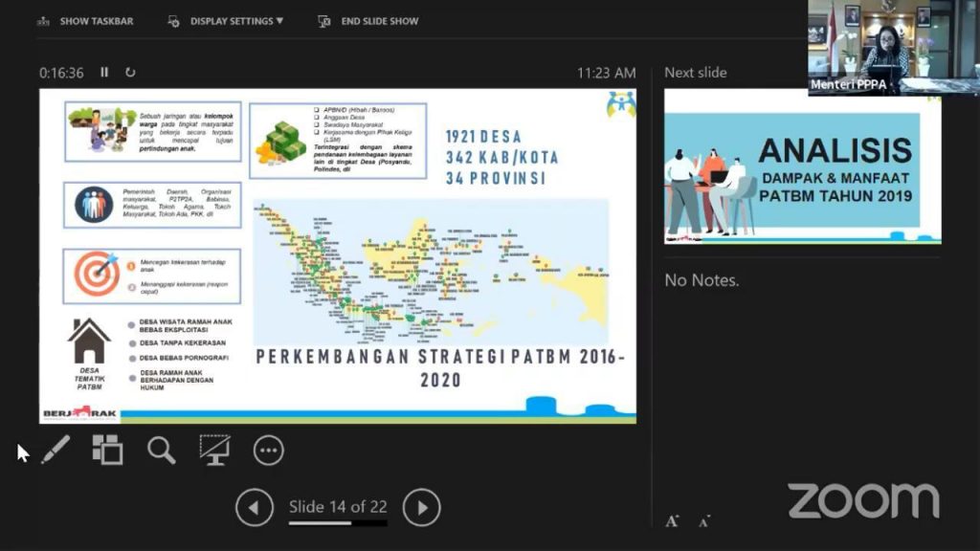Viewport: 980px width, 551px height.
Task: Click the Next slide ANALISIS thumbnail
Action: [802, 168]
